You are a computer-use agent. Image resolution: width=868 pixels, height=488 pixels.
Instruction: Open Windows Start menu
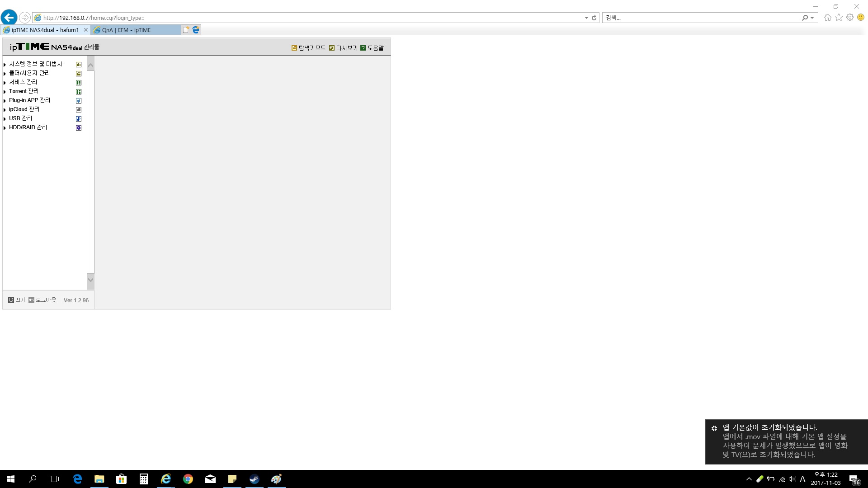(11, 479)
